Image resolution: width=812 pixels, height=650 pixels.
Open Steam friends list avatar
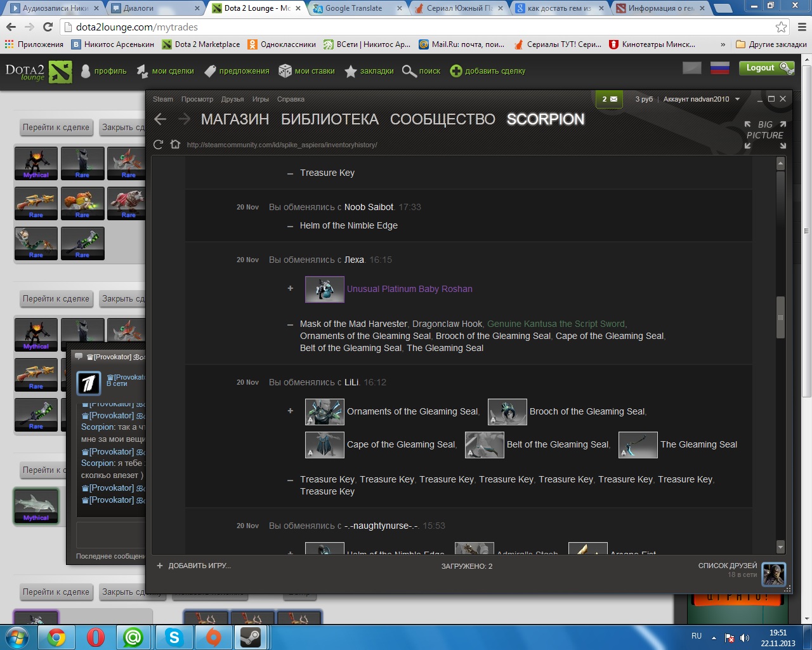774,574
